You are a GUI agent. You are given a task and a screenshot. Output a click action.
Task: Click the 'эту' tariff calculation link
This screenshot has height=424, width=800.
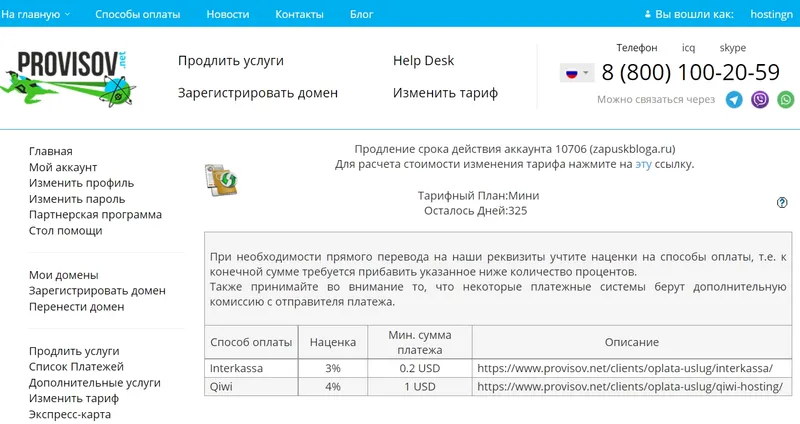(643, 164)
